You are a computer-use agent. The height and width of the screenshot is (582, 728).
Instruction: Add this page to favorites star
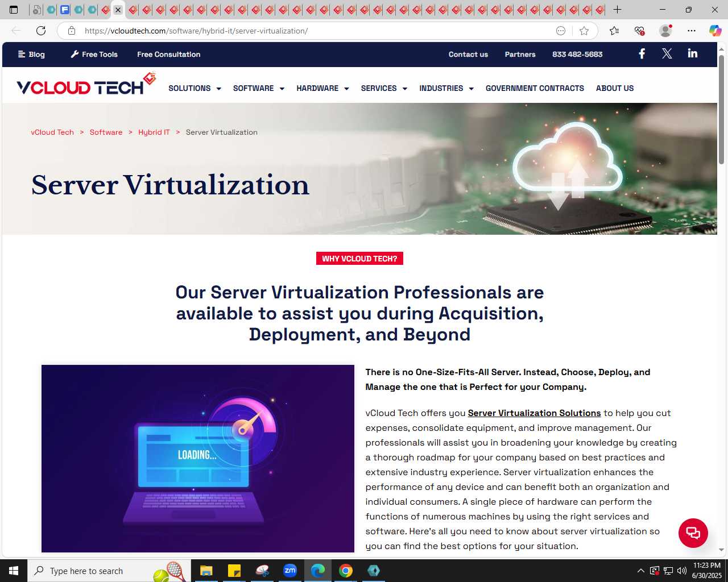point(584,31)
